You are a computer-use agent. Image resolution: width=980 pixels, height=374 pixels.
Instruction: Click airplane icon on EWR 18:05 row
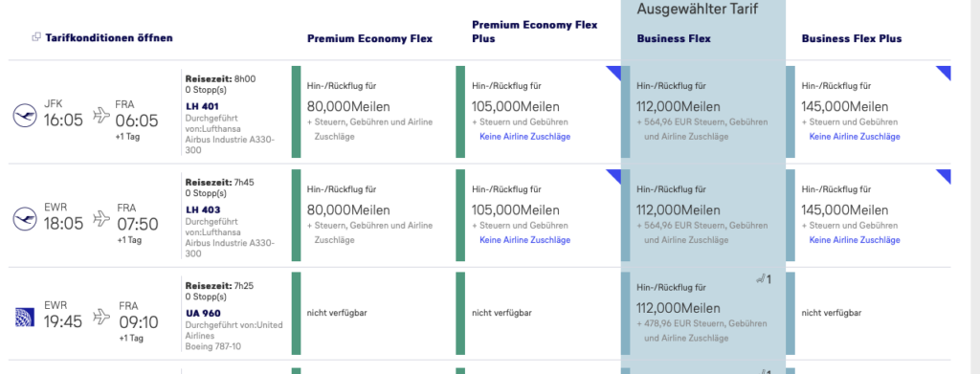(101, 218)
